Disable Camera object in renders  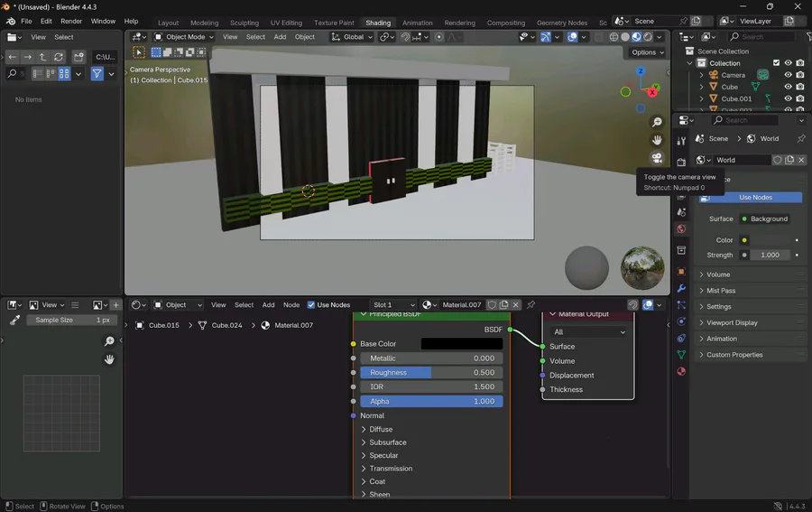800,75
